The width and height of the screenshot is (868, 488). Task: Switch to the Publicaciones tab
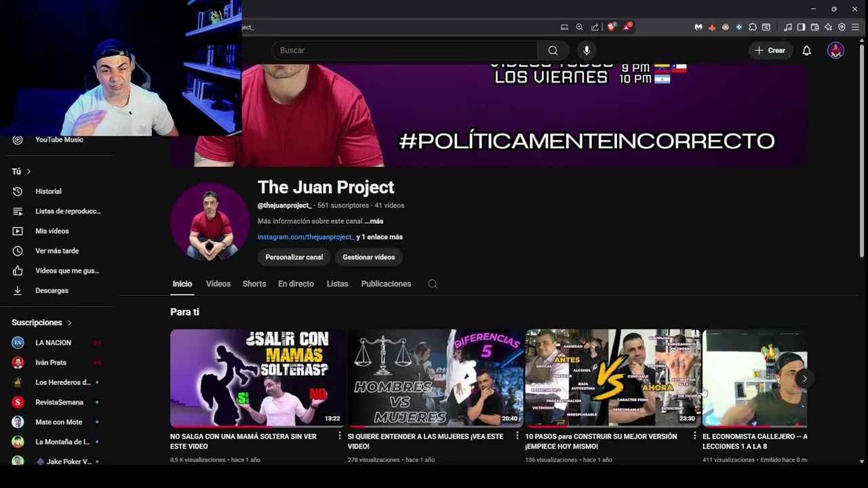[386, 284]
